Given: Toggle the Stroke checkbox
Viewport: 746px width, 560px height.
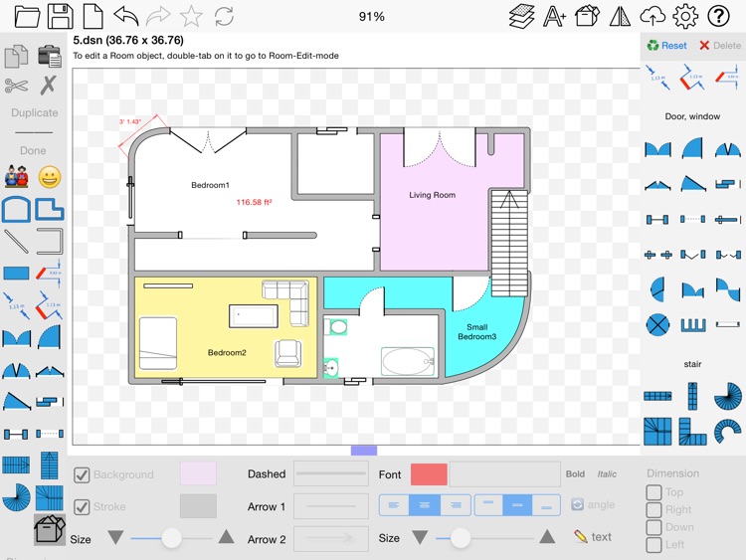Looking at the screenshot, I should (82, 506).
